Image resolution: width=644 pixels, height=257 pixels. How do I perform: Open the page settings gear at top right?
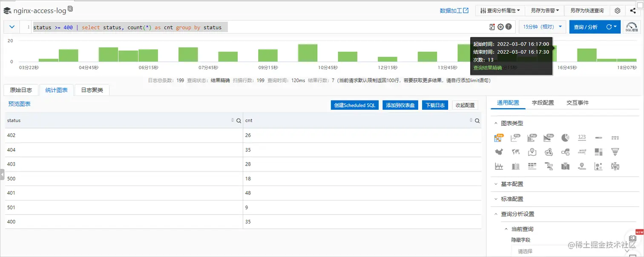tap(618, 11)
